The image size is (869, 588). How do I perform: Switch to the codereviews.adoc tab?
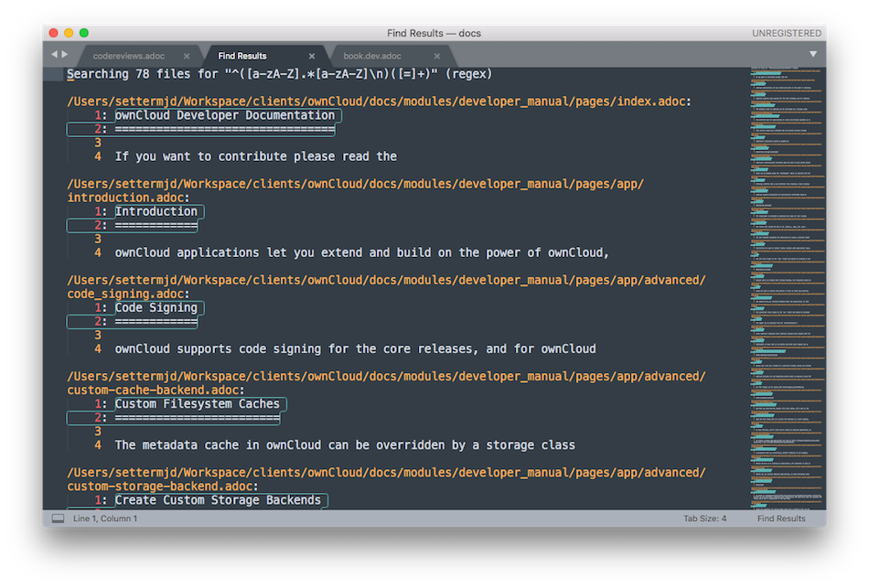pos(129,56)
